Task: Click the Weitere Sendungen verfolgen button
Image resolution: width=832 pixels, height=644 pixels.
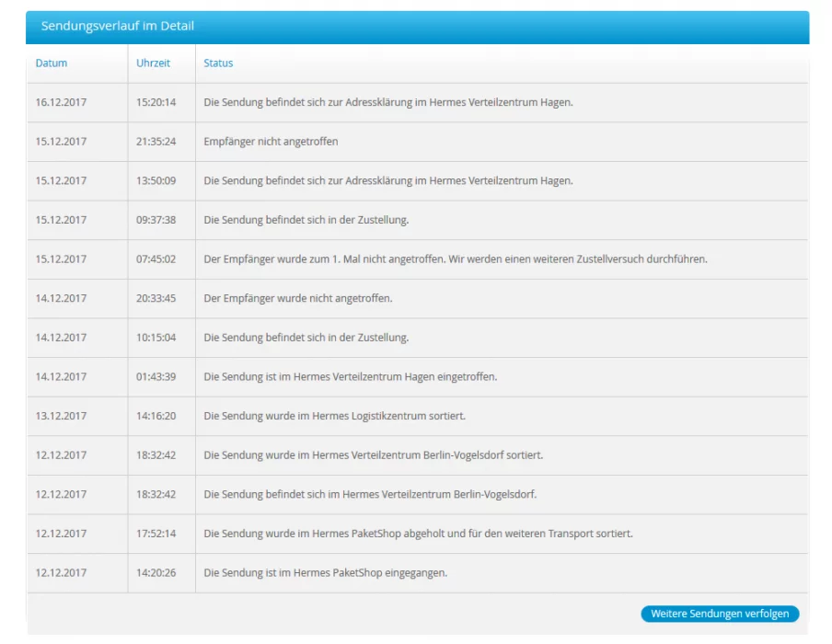Action: (720, 614)
